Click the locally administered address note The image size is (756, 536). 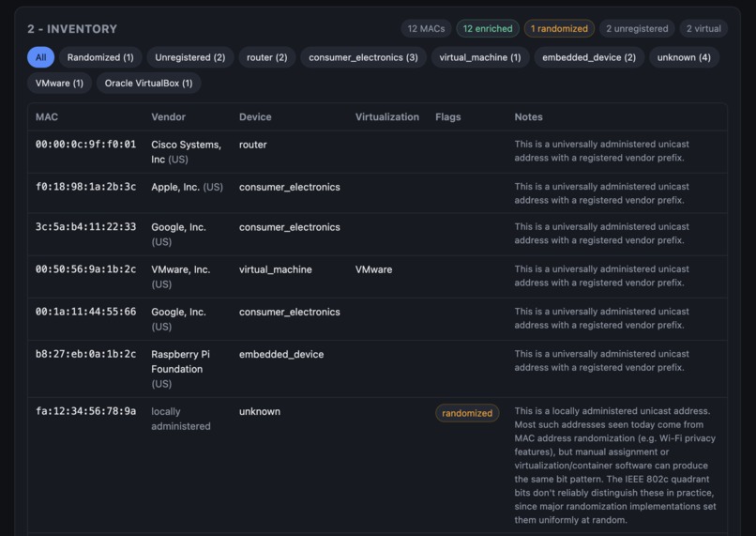615,465
